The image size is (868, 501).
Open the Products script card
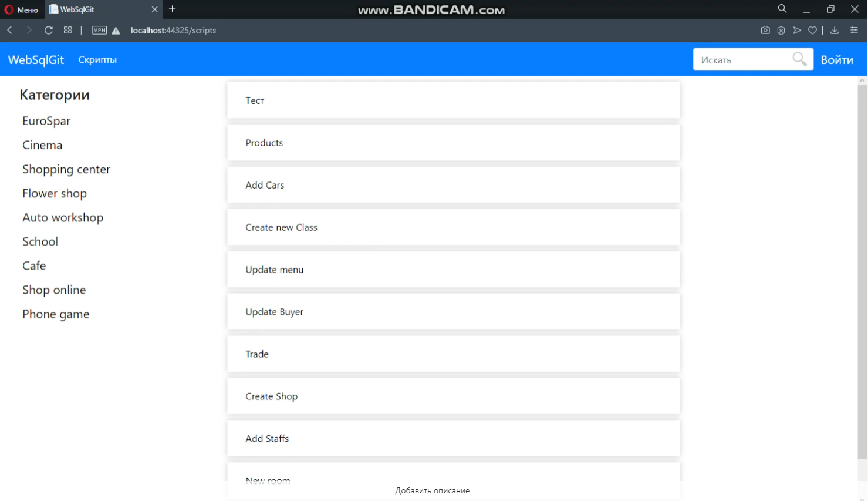point(454,143)
